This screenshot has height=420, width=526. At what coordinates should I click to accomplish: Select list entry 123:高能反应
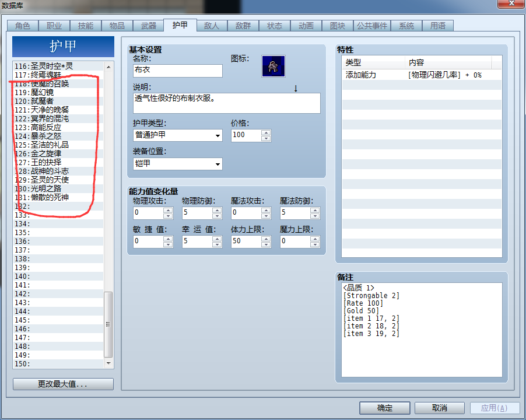[58, 127]
